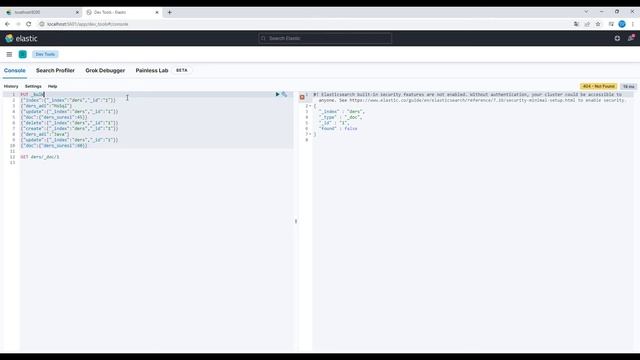Click the 404 - Not Found status badge
Image resolution: width=640 pixels, height=360 pixels.
click(x=598, y=86)
